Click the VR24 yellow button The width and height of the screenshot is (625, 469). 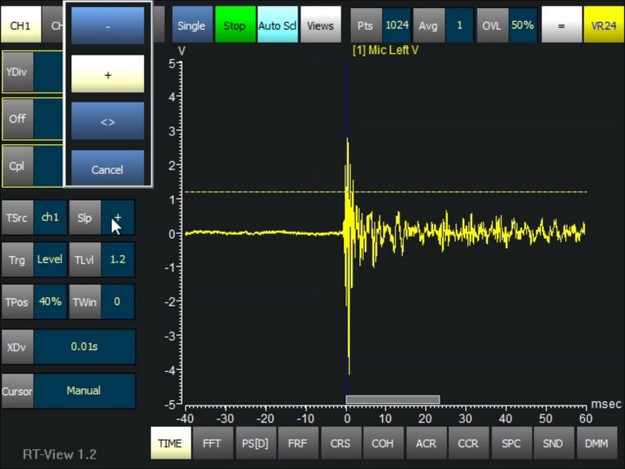tap(603, 25)
